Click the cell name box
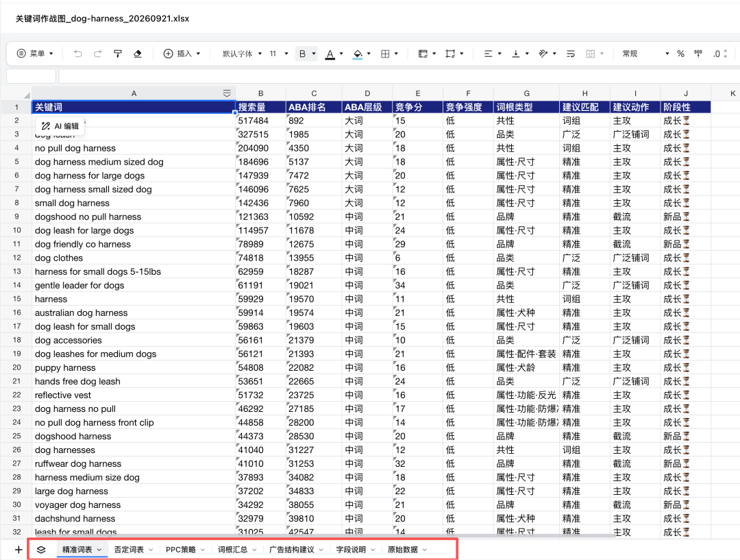Image resolution: width=740 pixels, height=560 pixels. 31,75
